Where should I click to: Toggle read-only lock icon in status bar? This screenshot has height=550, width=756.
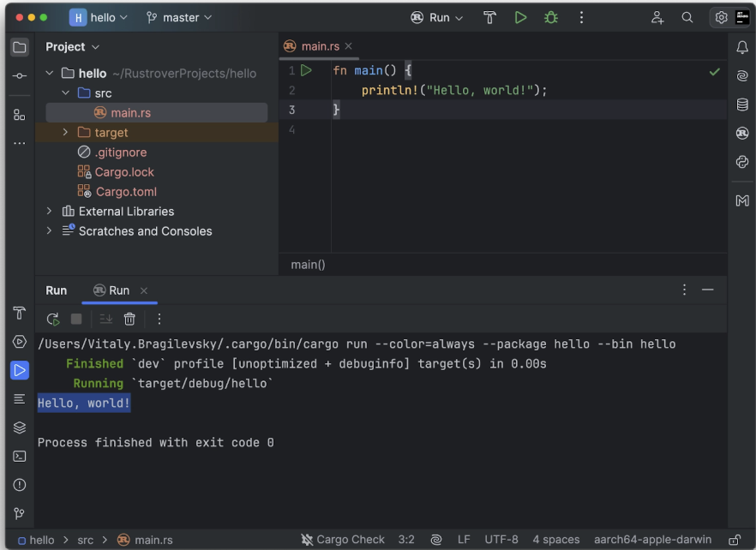tap(735, 540)
